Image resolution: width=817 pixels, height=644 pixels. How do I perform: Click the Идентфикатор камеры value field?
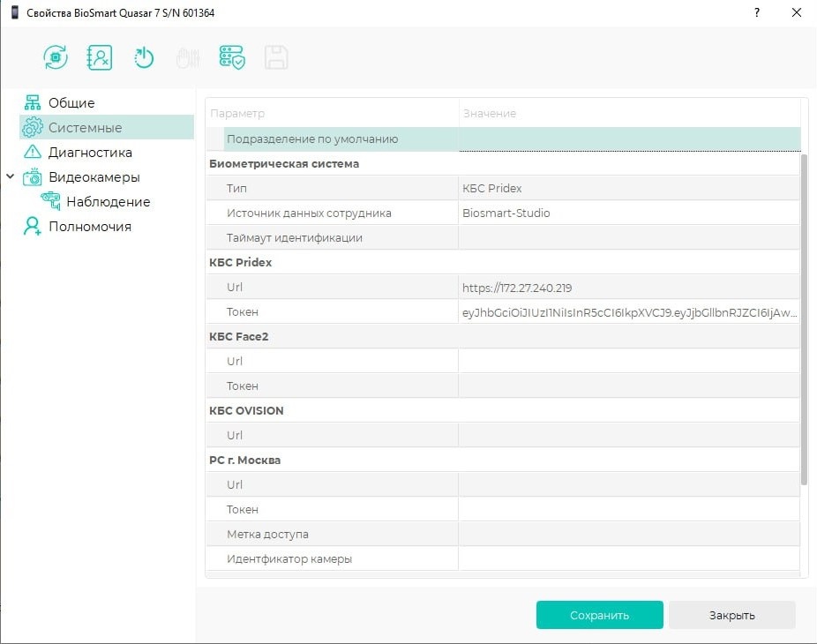629,559
